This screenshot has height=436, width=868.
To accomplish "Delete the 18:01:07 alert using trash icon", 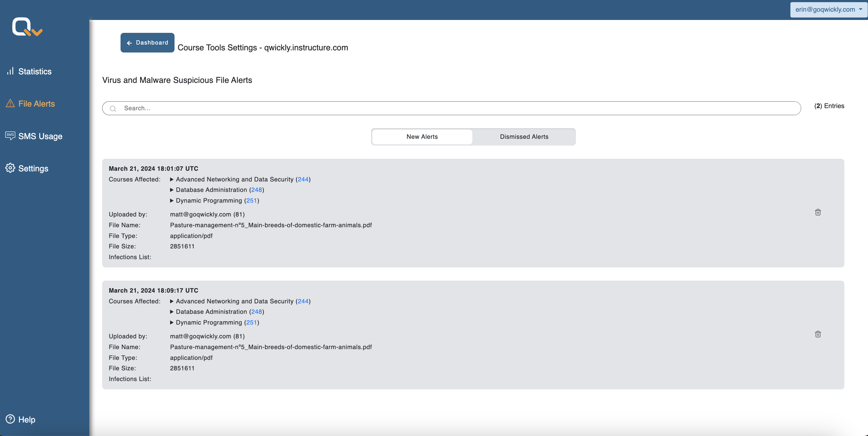I will [818, 212].
